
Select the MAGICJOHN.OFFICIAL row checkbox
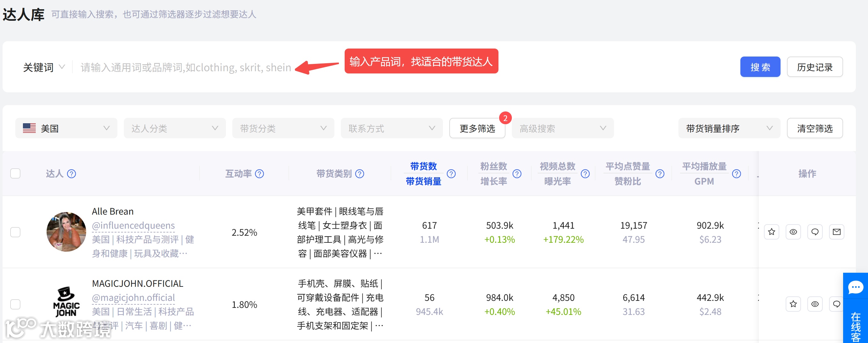[x=15, y=304]
